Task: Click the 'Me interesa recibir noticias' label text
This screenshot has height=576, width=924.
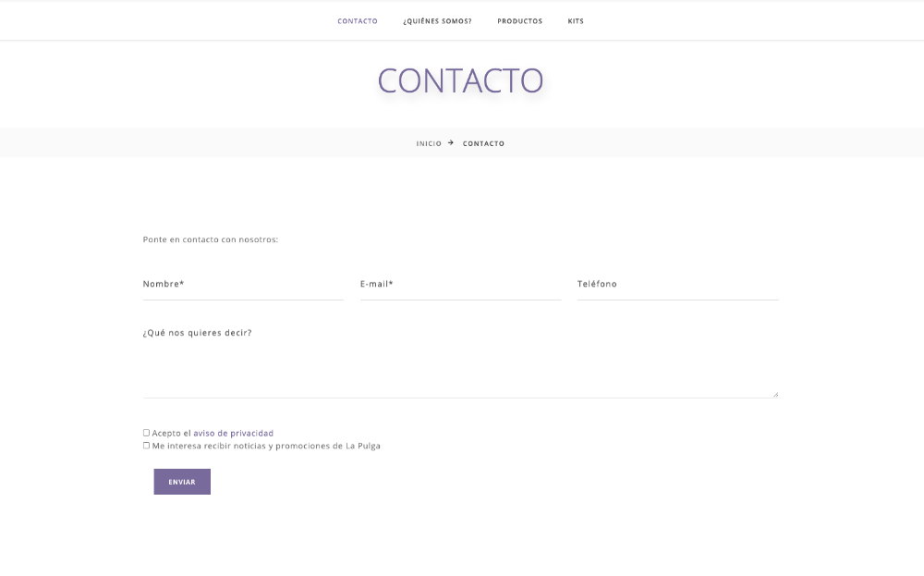Action: pyautogui.click(x=266, y=446)
